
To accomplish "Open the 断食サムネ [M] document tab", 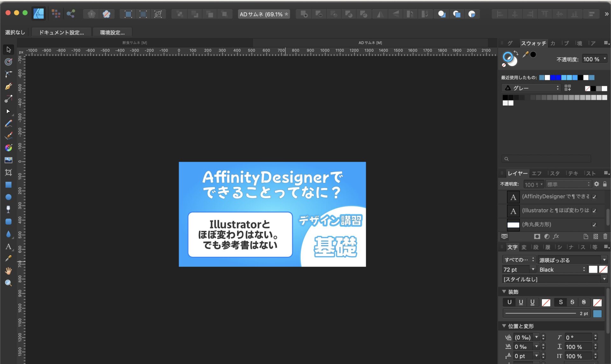I will [135, 43].
